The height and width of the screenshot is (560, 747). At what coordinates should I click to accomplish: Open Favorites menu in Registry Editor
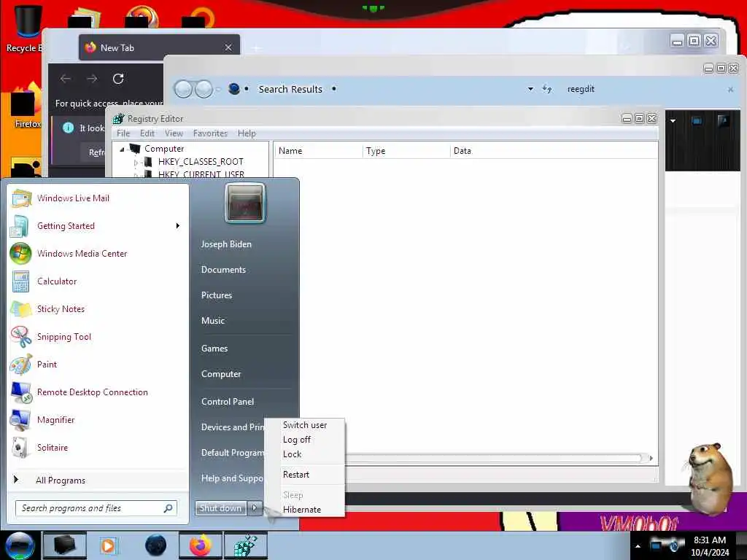tap(210, 133)
